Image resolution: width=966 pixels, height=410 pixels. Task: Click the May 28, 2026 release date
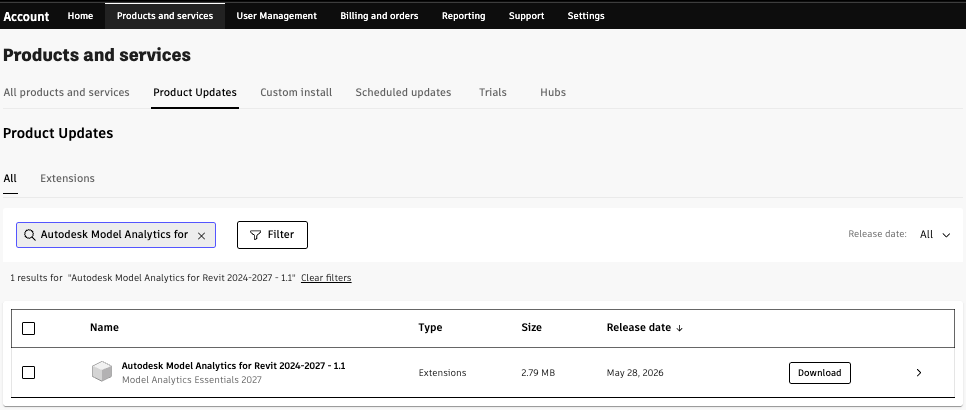[635, 372]
